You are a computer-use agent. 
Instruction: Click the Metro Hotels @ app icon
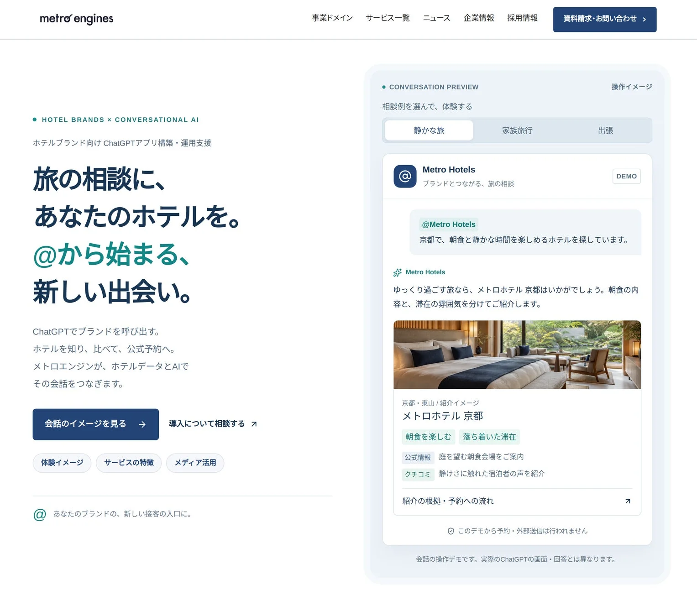coord(405,176)
